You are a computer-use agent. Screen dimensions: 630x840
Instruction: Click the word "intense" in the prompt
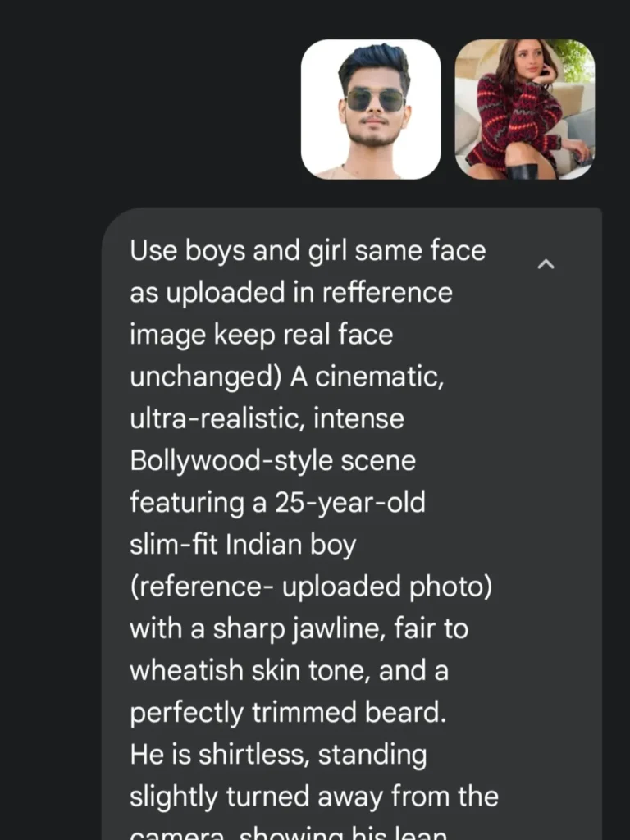pos(362,418)
